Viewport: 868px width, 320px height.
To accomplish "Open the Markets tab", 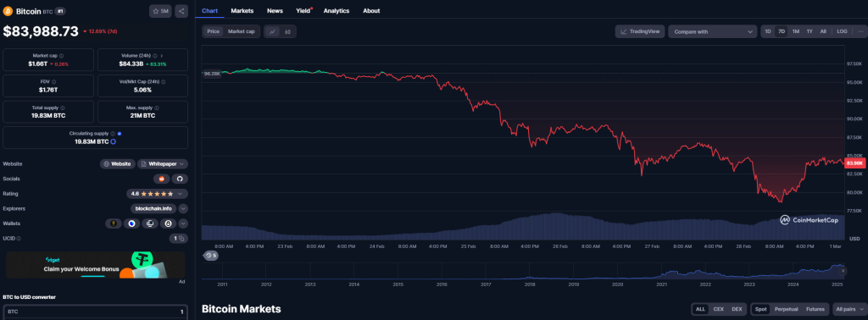I will [x=242, y=10].
